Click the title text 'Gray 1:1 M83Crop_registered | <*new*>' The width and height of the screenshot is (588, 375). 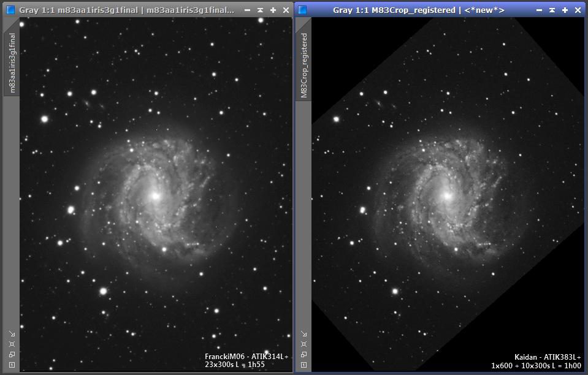[419, 10]
